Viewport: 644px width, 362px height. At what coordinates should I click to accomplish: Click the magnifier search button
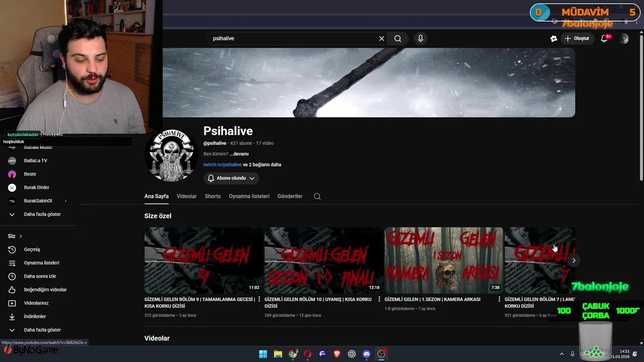pyautogui.click(x=397, y=38)
